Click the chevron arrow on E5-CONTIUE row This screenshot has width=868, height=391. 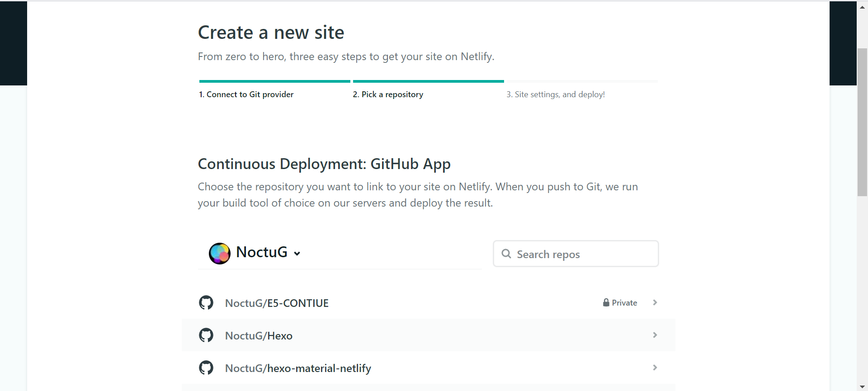click(x=655, y=302)
